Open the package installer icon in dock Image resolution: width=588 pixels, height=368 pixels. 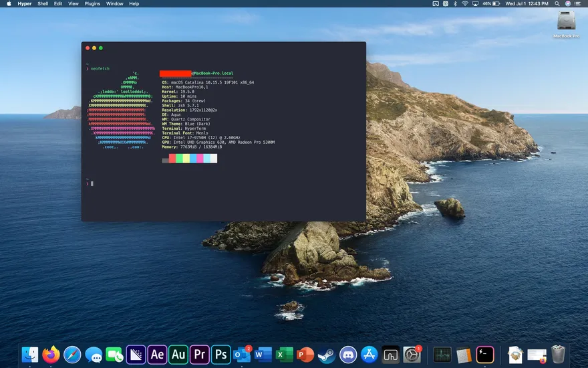point(516,355)
